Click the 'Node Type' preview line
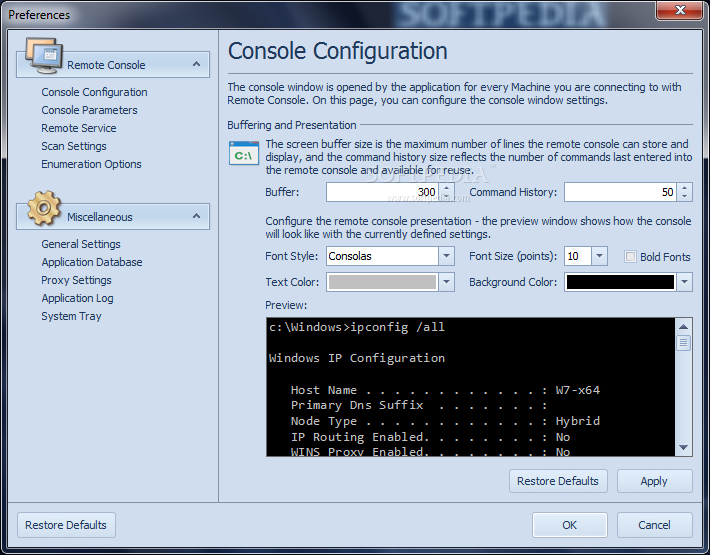Screen dimensions: 710x555 (x=445, y=421)
